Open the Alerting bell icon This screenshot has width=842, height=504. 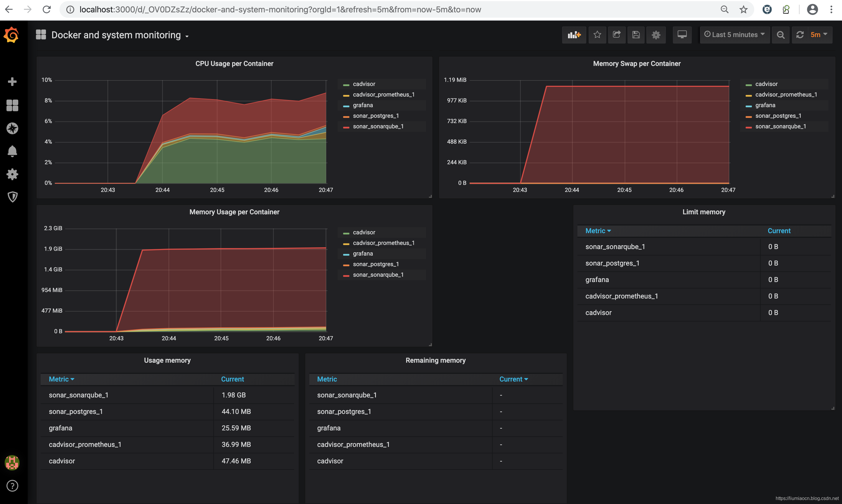12,151
